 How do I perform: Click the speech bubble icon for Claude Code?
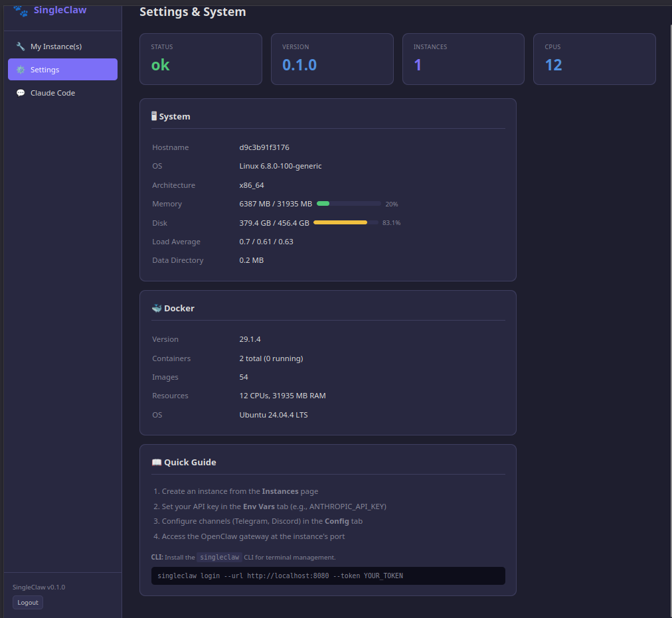pyautogui.click(x=21, y=93)
